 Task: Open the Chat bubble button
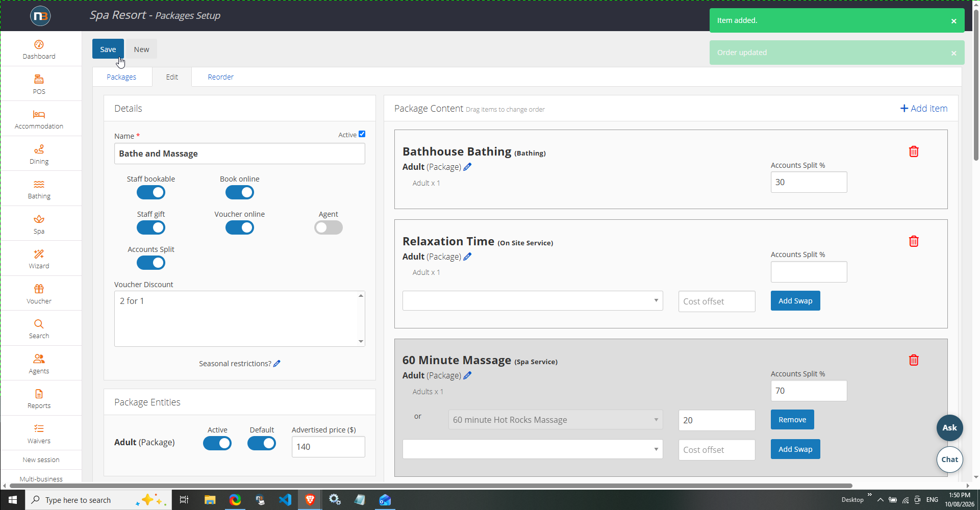point(949,460)
